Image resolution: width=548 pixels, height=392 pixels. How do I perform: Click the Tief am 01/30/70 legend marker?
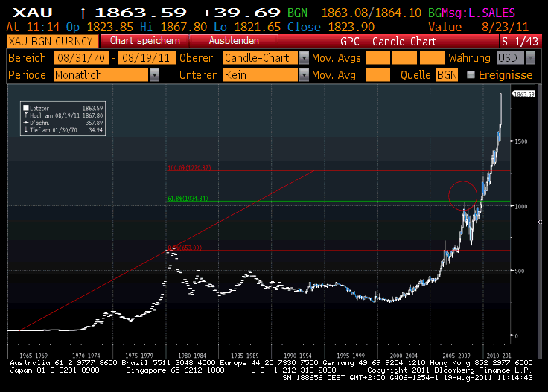26,130
